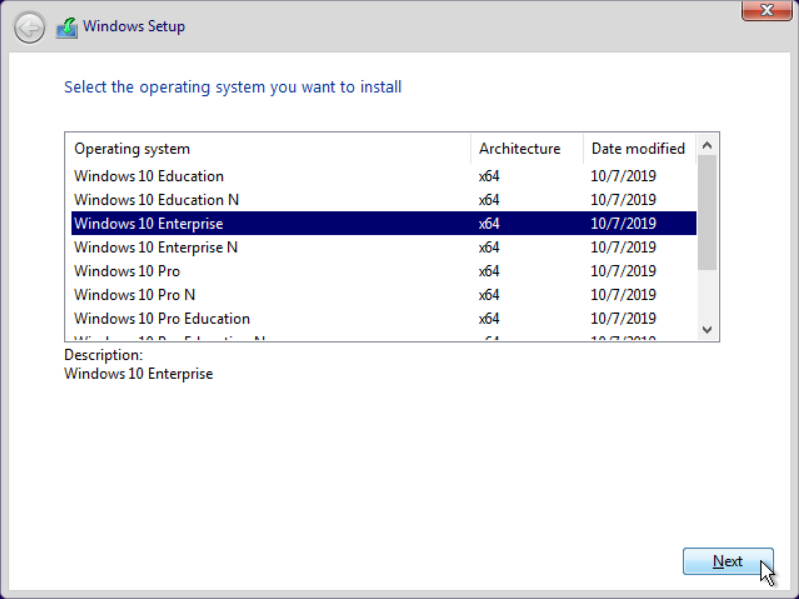Close the Windows Setup window

click(766, 10)
